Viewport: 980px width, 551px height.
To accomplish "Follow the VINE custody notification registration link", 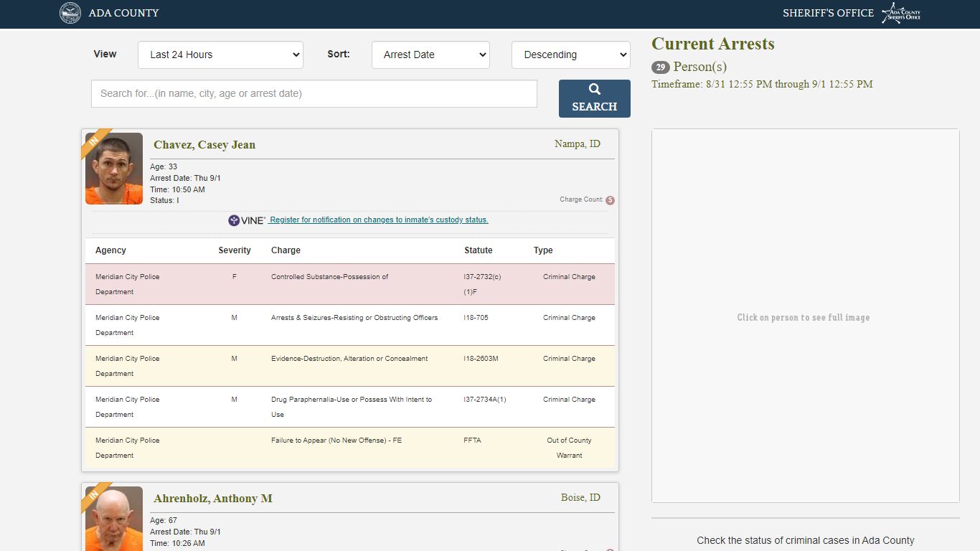I will pos(378,220).
